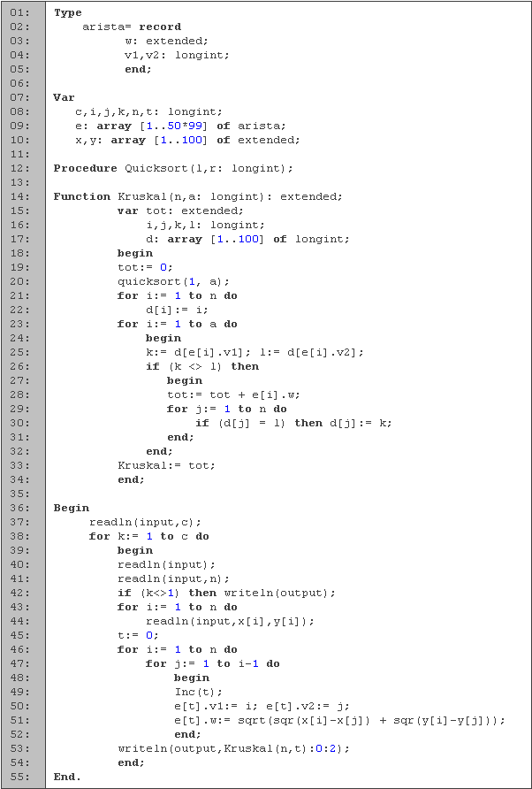This screenshot has height=789, width=532.
Task: Click the line "readln(input);"
Action: click(x=166, y=564)
